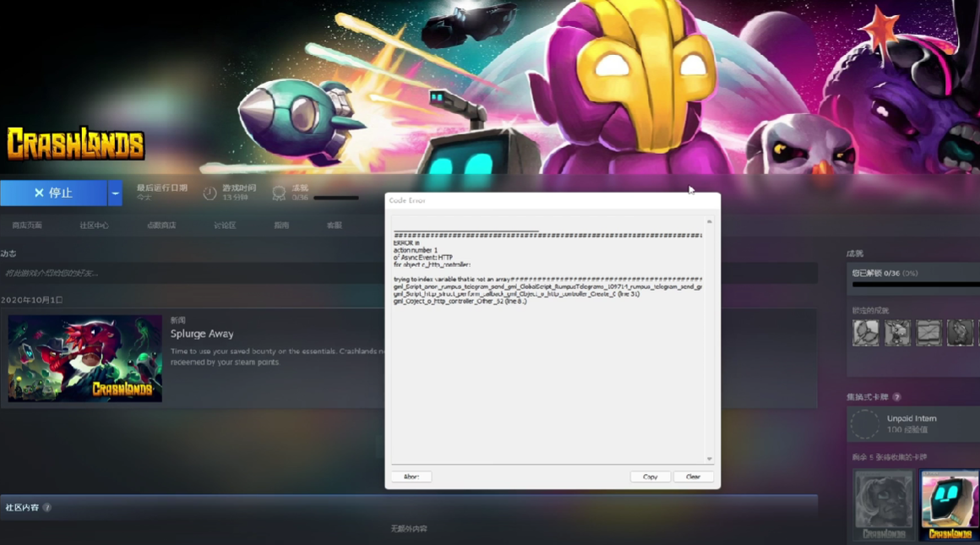
Task: Click the help icon beside 集换式卡牌
Action: coord(896,397)
